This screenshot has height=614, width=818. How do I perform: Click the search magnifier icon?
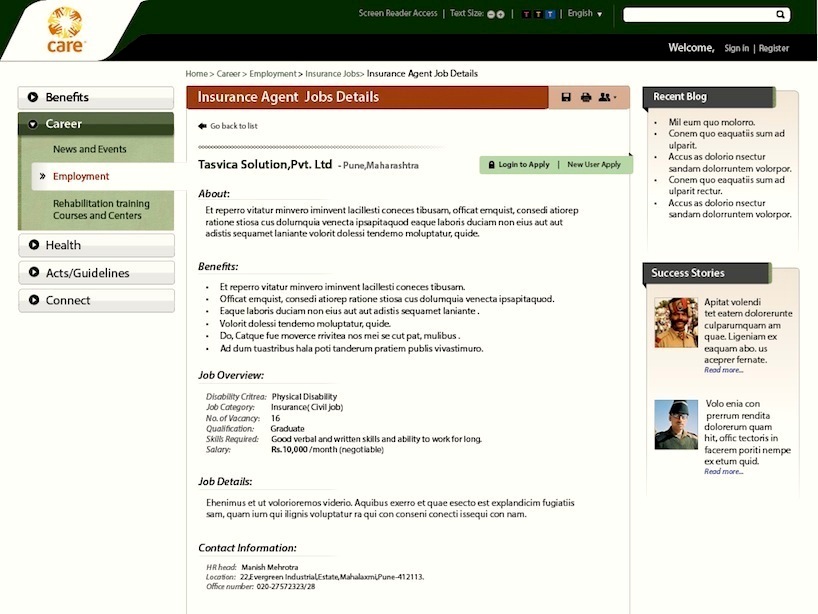[781, 15]
